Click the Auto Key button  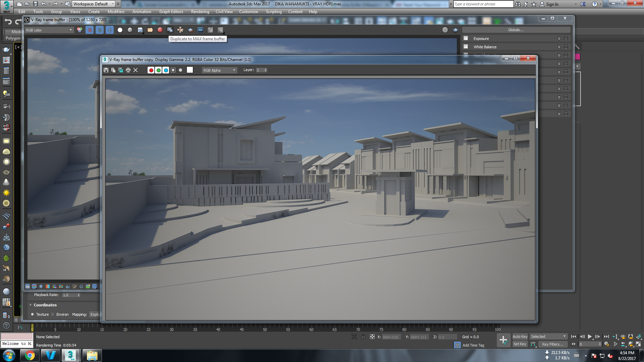pos(520,337)
